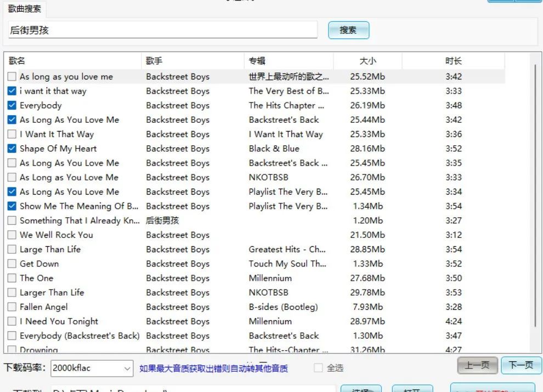Uncheck the Everybody row checkbox

point(12,105)
